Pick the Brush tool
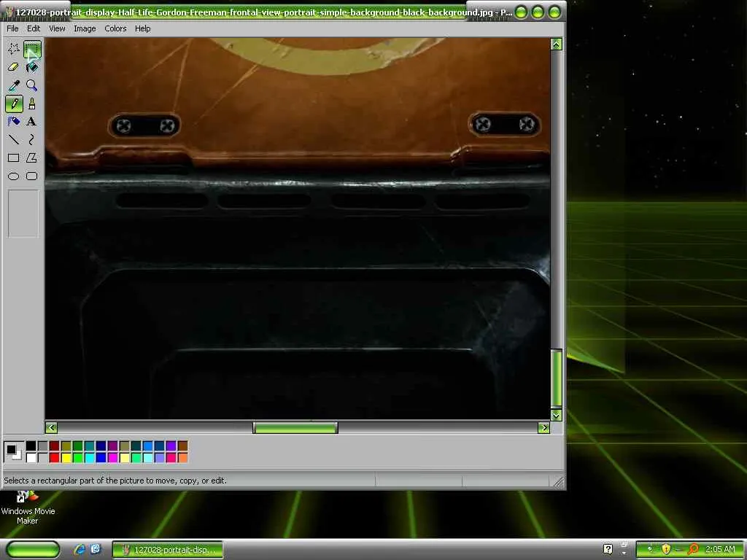 (32, 104)
